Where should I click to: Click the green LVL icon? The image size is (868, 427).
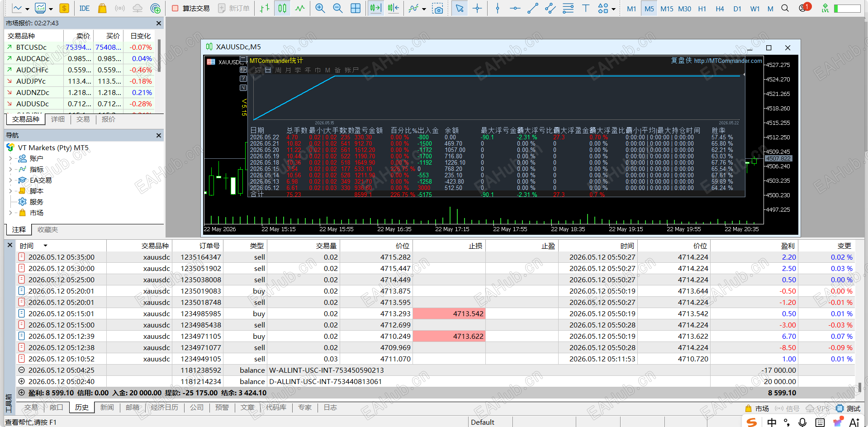825,8
